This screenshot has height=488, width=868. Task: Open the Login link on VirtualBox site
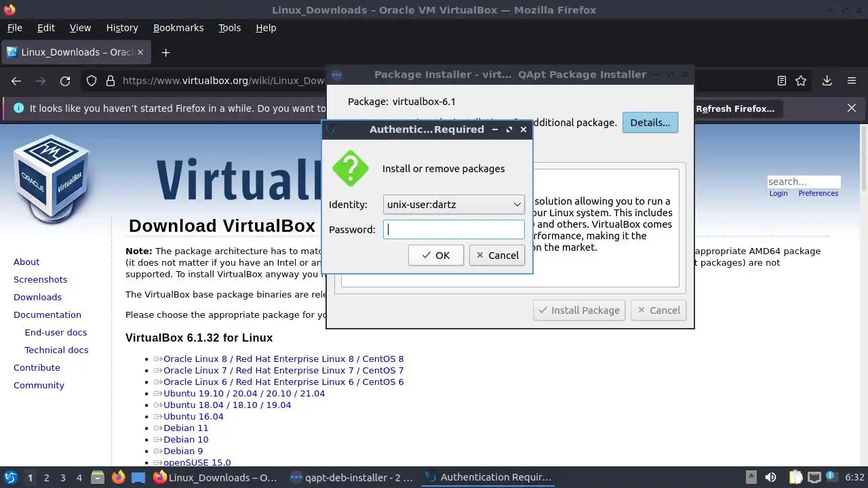point(778,193)
